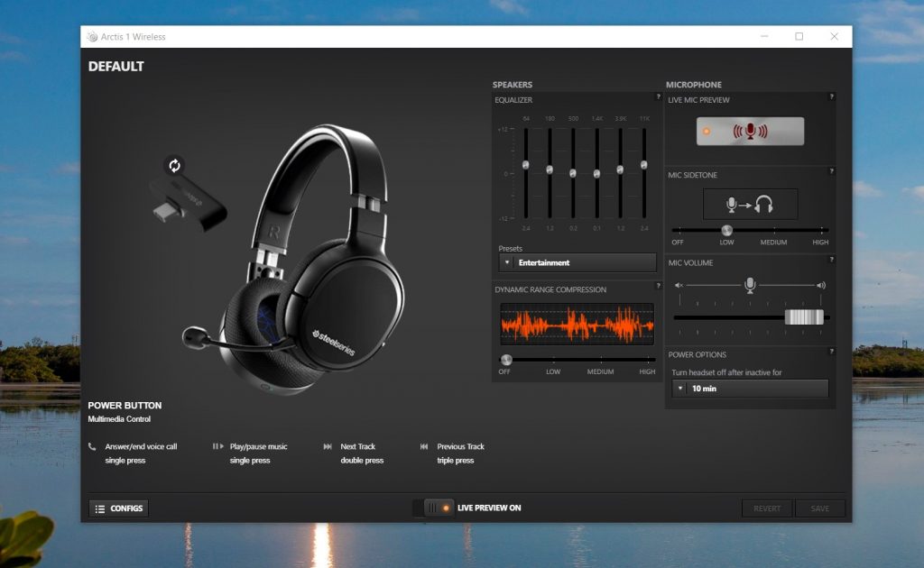The height and width of the screenshot is (568, 924).
Task: Open the Mic Volume help icon
Action: click(831, 260)
